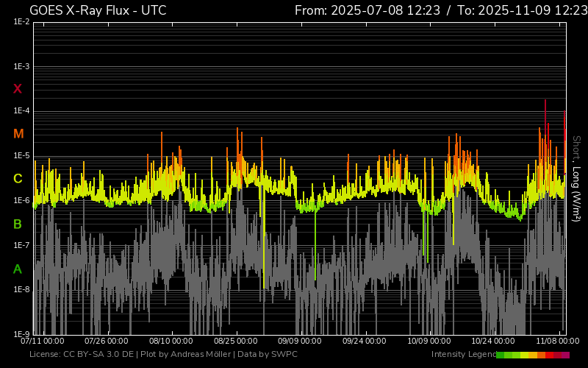
Task: Select the yellow C flare class label
Action: tap(18, 179)
